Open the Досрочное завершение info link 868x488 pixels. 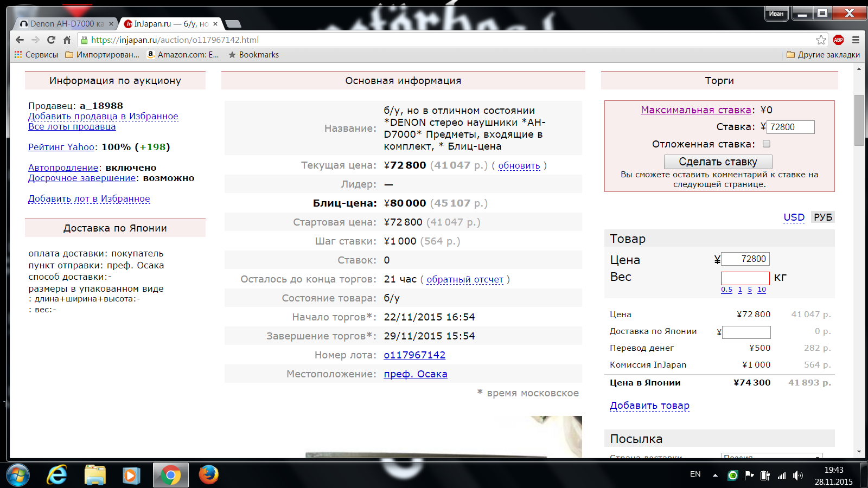click(x=82, y=178)
